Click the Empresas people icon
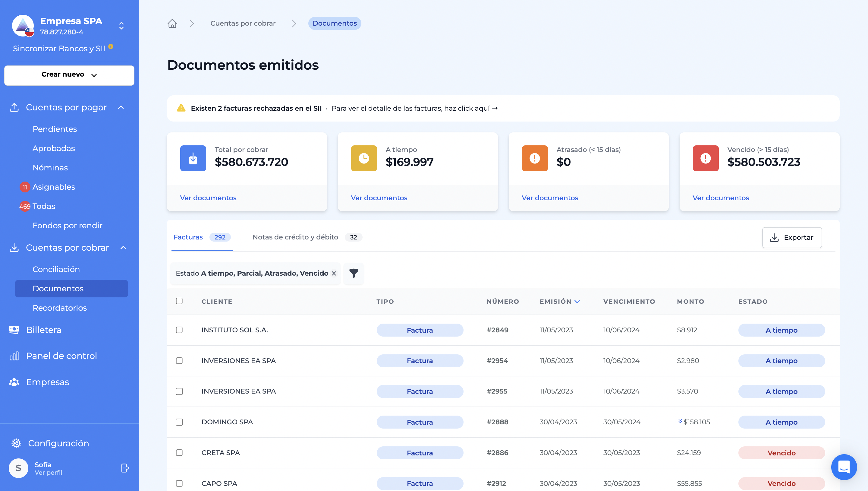Viewport: 868px width, 491px height. point(14,382)
